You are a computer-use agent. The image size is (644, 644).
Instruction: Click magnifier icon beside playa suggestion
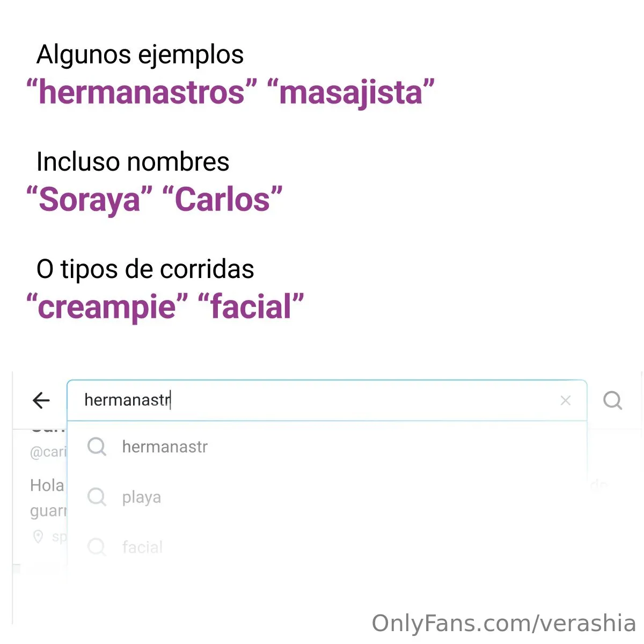[x=97, y=497]
